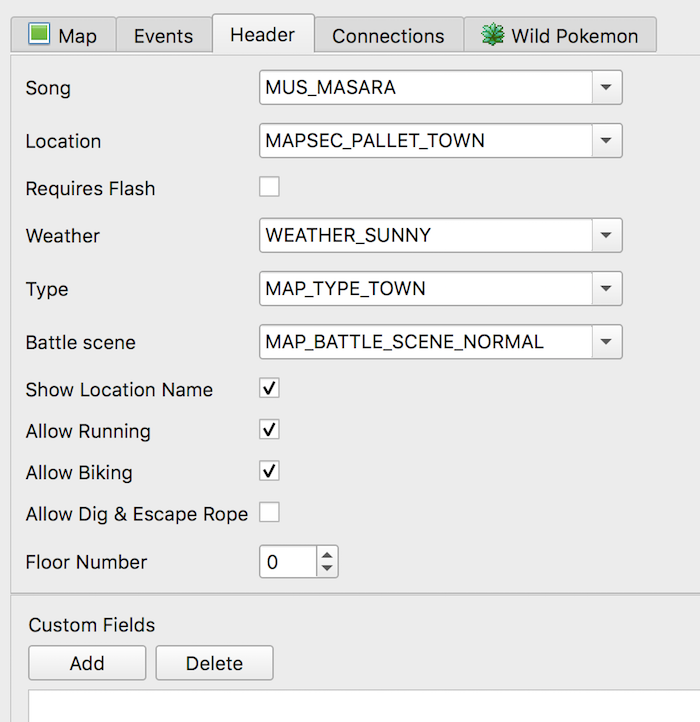This screenshot has width=700, height=722.
Task: Increase Floor Number with up arrow
Action: click(327, 555)
